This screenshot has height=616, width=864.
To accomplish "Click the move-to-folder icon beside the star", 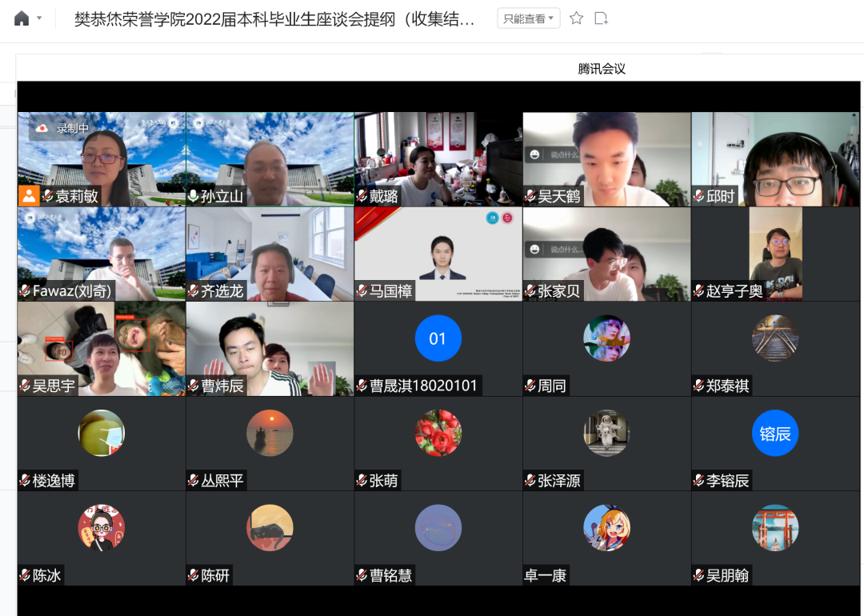I will [x=601, y=18].
